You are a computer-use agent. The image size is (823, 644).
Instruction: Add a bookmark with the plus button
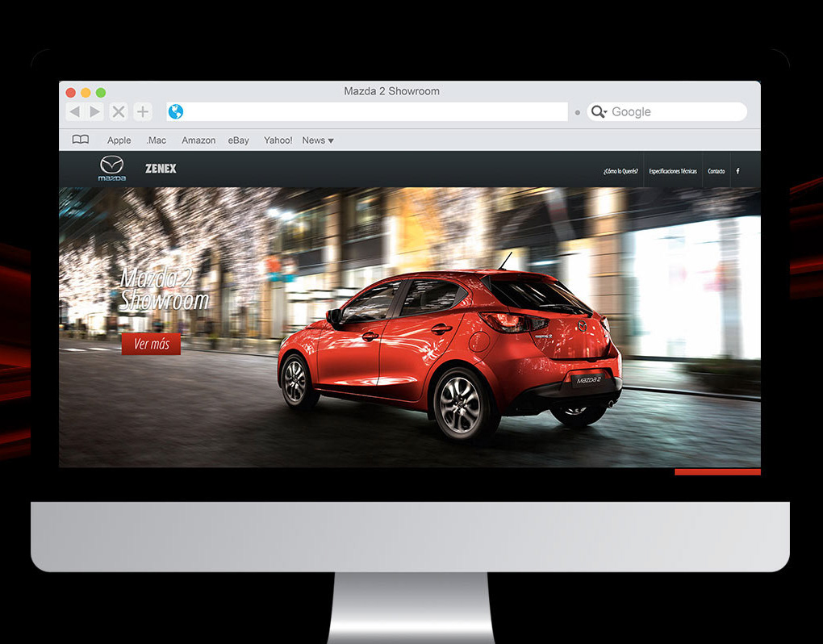[142, 112]
